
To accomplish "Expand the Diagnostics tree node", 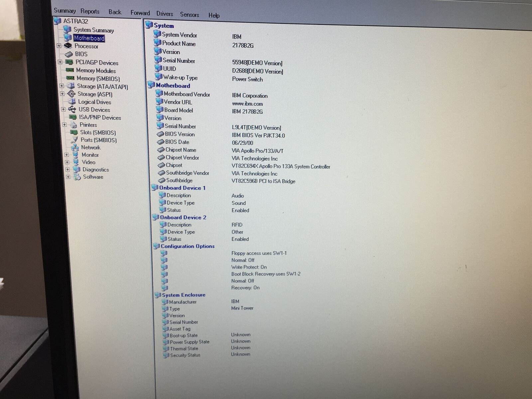I will 67,169.
